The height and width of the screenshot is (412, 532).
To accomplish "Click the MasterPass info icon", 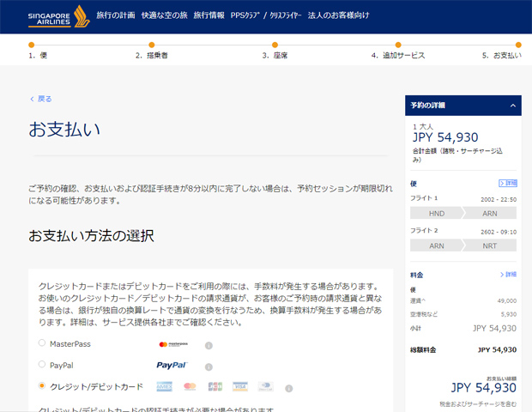I will [209, 344].
